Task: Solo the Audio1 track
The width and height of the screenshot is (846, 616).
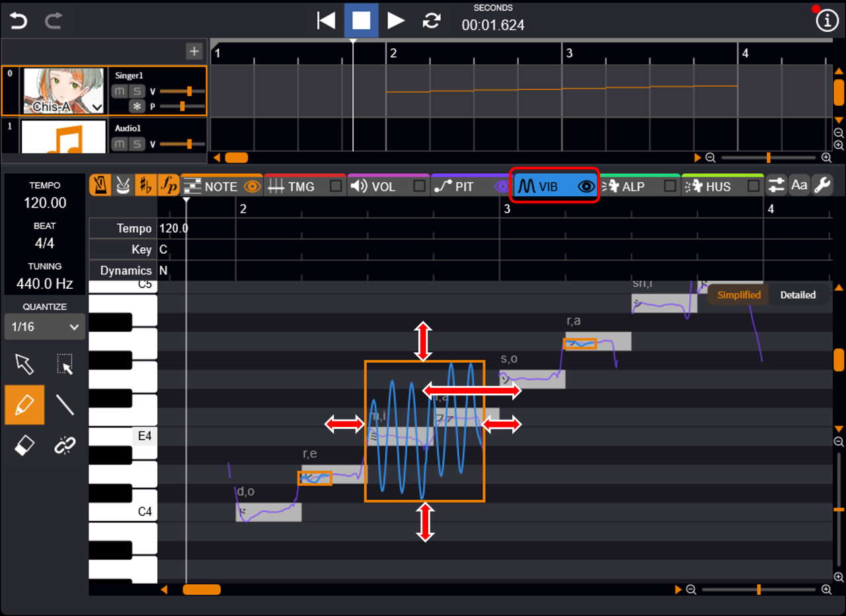Action: [x=137, y=144]
